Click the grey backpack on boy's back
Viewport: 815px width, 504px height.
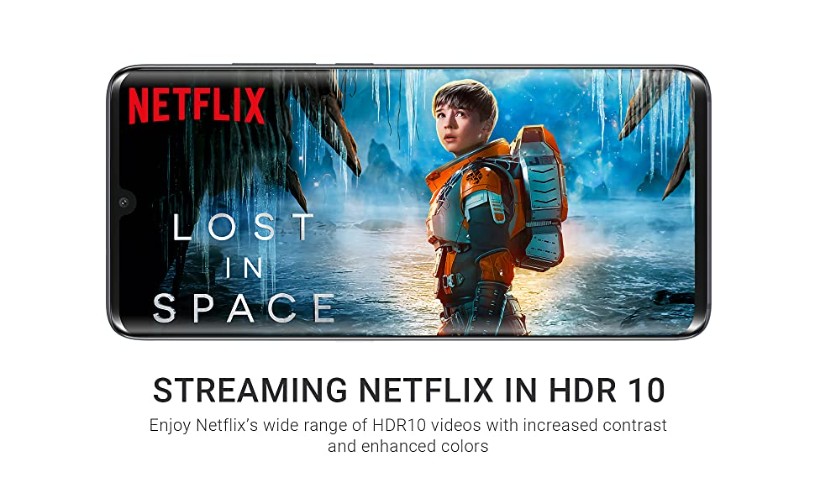539,197
